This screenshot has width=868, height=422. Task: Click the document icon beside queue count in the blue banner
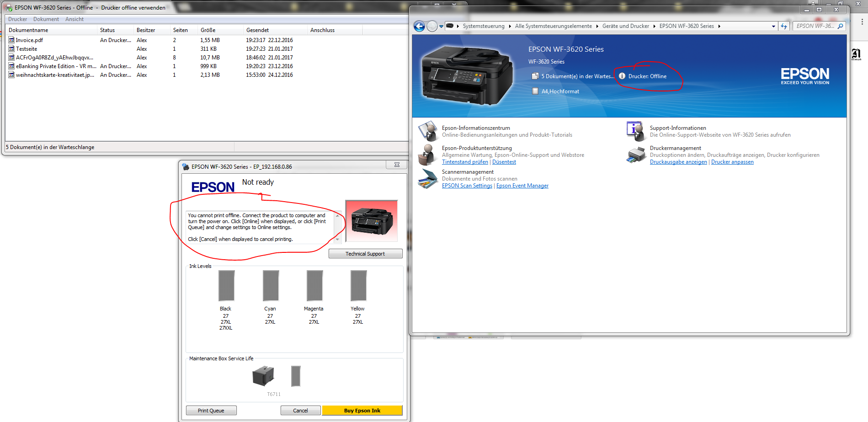(535, 76)
